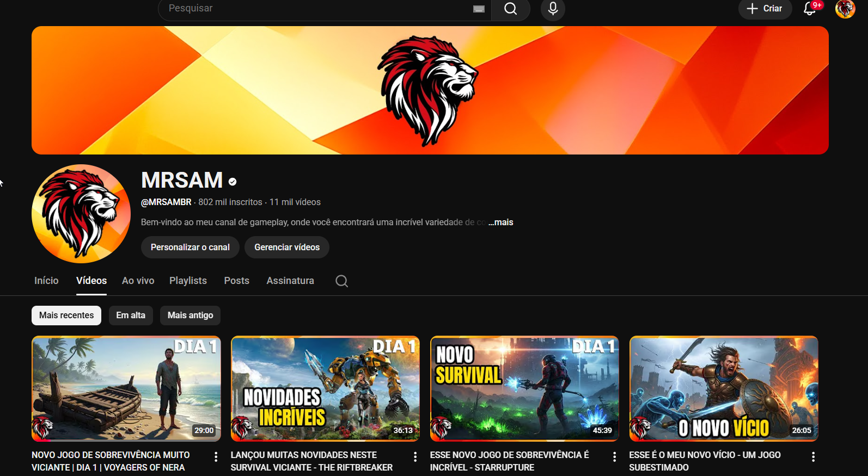
Task: Click the MRSAM channel name heading
Action: pyautogui.click(x=182, y=180)
